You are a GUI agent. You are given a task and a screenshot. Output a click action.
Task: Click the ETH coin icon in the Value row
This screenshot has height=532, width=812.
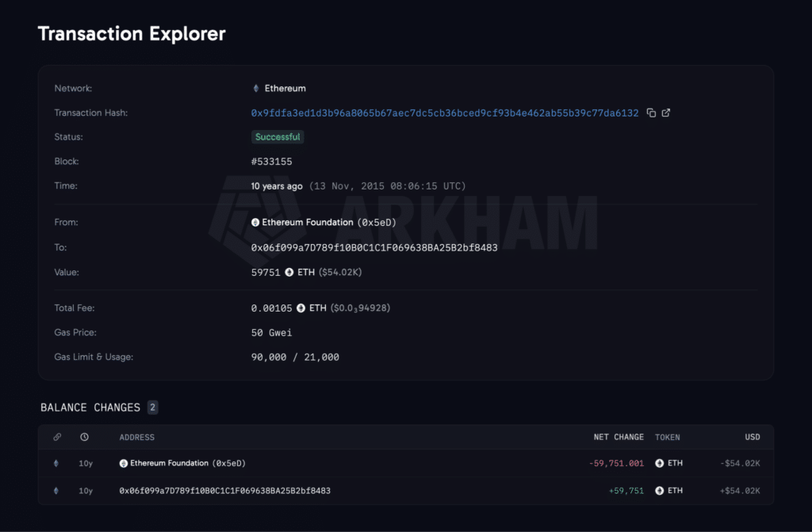tap(289, 272)
